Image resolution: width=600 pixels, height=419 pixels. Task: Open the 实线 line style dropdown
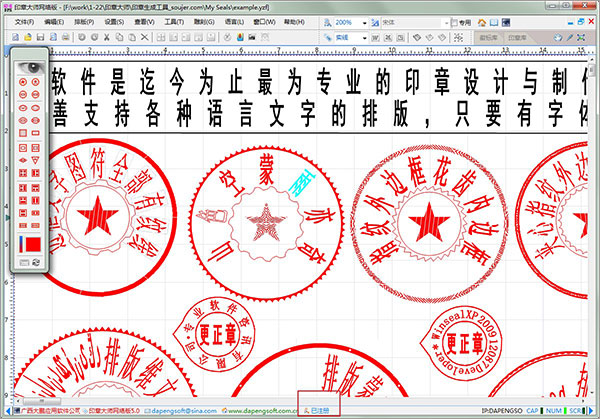tap(364, 37)
